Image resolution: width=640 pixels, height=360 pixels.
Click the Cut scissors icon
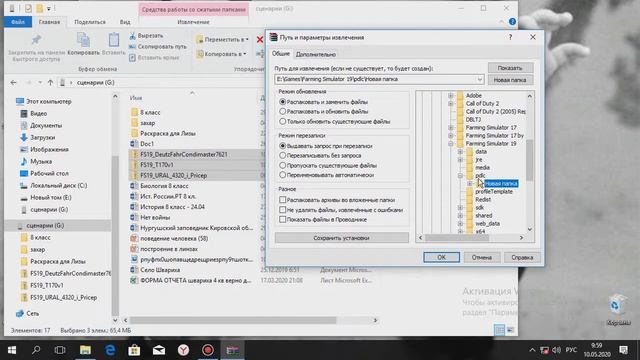(132, 36)
